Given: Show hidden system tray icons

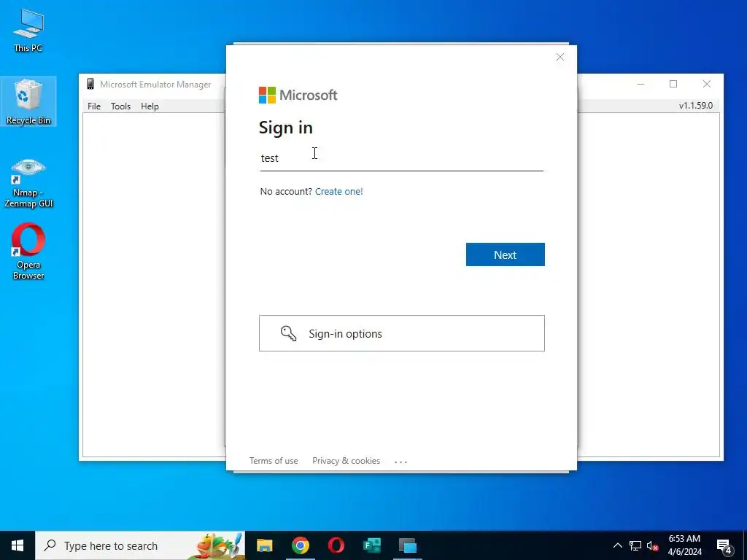Looking at the screenshot, I should [x=617, y=545].
